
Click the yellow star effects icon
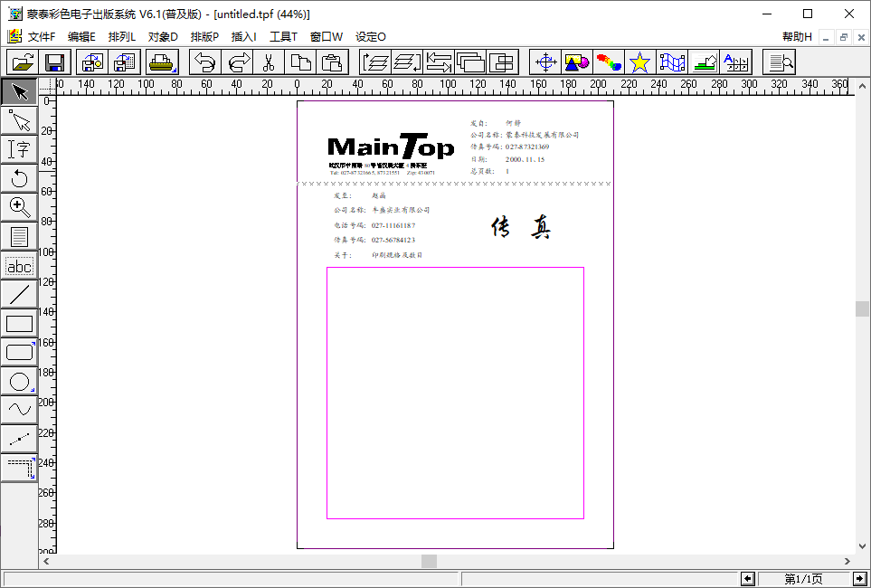tap(640, 62)
